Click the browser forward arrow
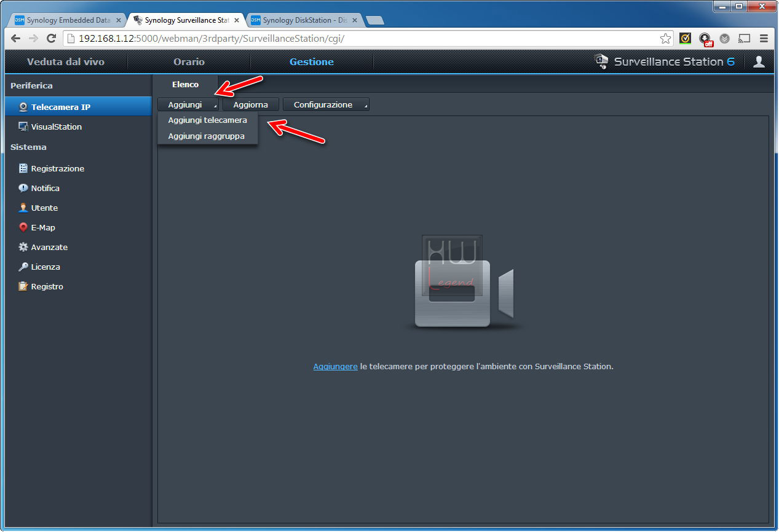The image size is (779, 532). click(x=34, y=38)
